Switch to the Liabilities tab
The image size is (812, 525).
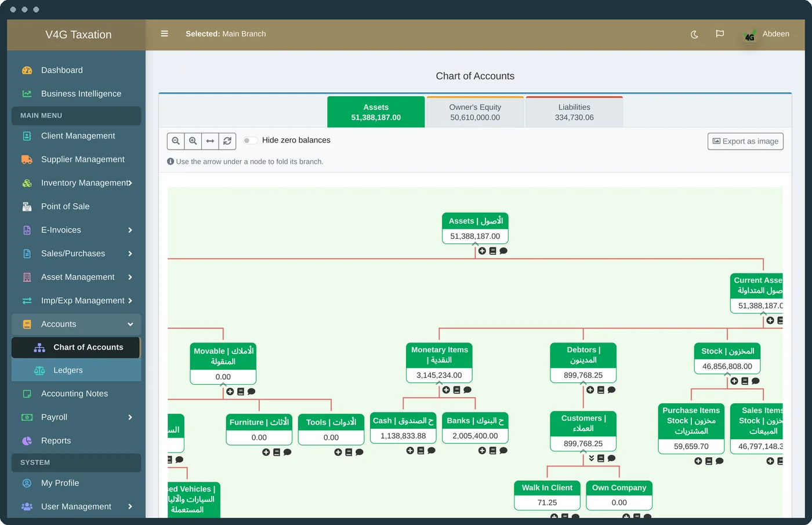click(574, 112)
